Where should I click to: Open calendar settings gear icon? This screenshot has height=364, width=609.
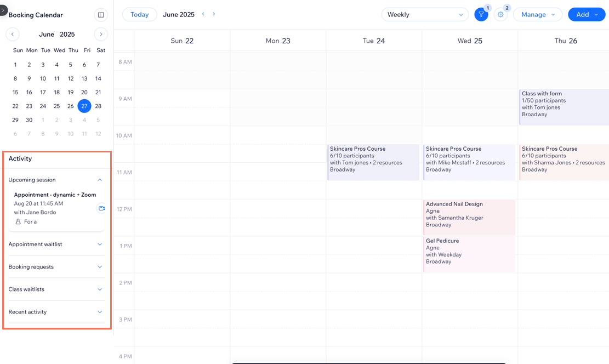500,15
